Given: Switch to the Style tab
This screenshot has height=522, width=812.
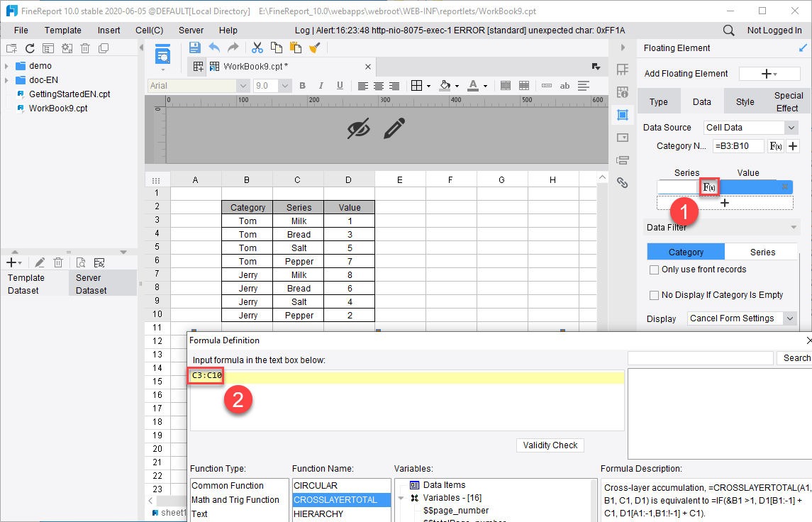Looking at the screenshot, I should [x=745, y=102].
